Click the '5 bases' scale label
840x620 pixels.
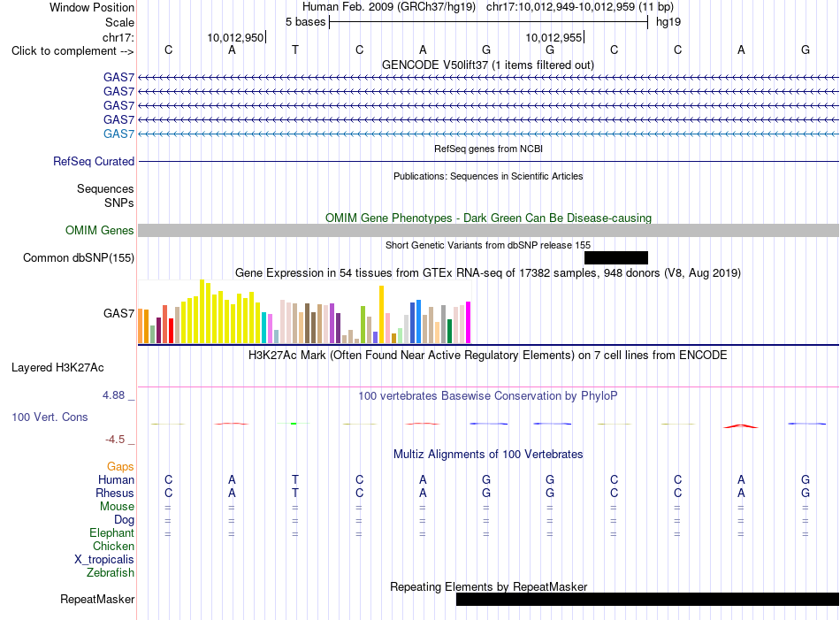point(305,22)
